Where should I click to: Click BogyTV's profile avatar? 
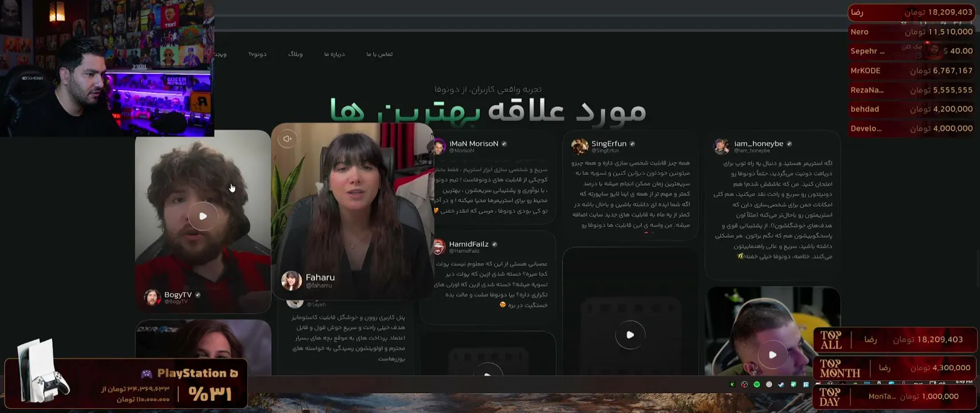[152, 297]
